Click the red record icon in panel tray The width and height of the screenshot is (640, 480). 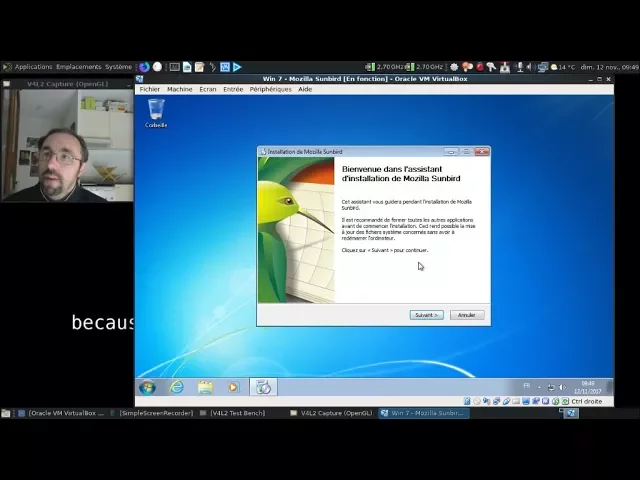click(480, 67)
